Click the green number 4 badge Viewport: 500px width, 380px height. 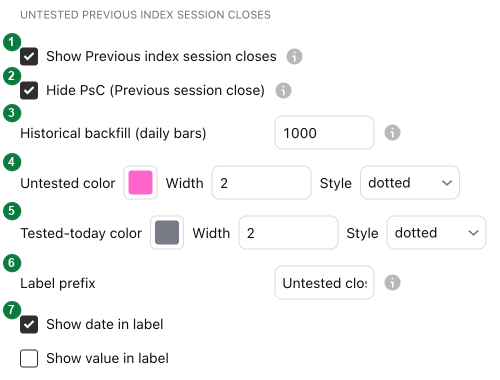[x=12, y=162]
